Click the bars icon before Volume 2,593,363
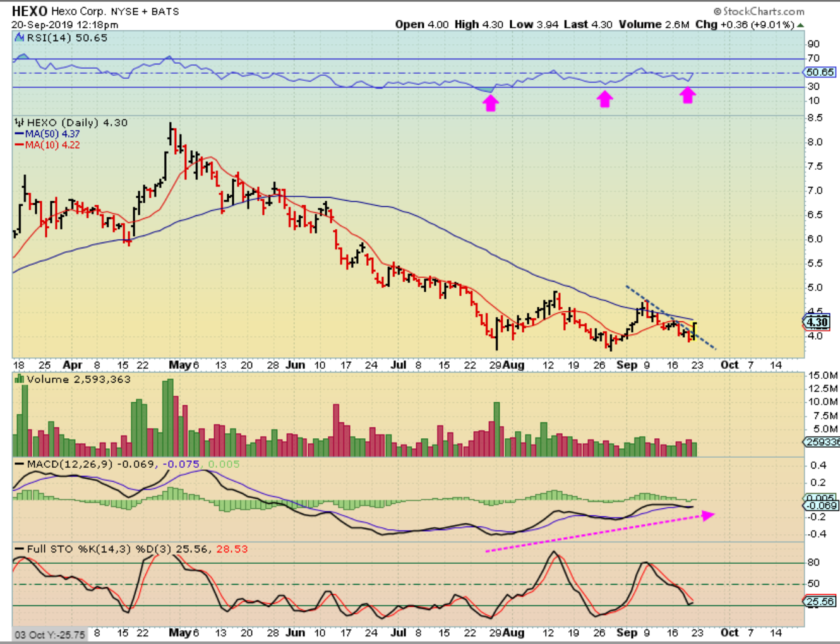Screen dimensions: 840x644 [20, 379]
